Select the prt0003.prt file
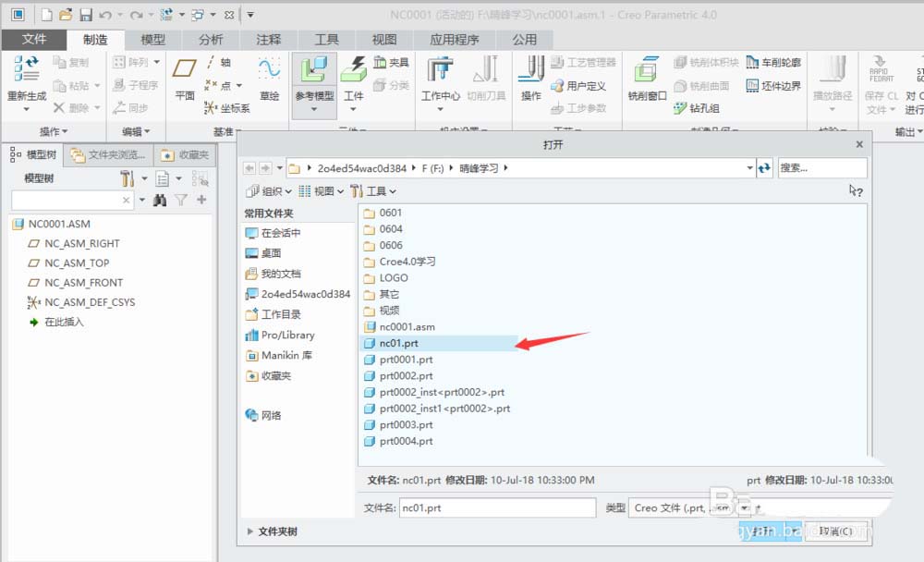The width and height of the screenshot is (924, 562). pyautogui.click(x=398, y=424)
